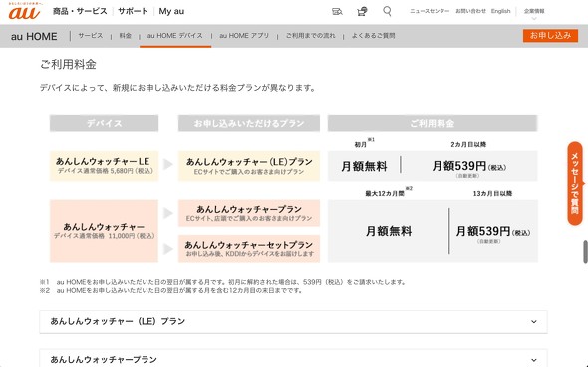Viewport: 588px width, 367px height.
Task: Select 料金 tab
Action: pos(125,36)
